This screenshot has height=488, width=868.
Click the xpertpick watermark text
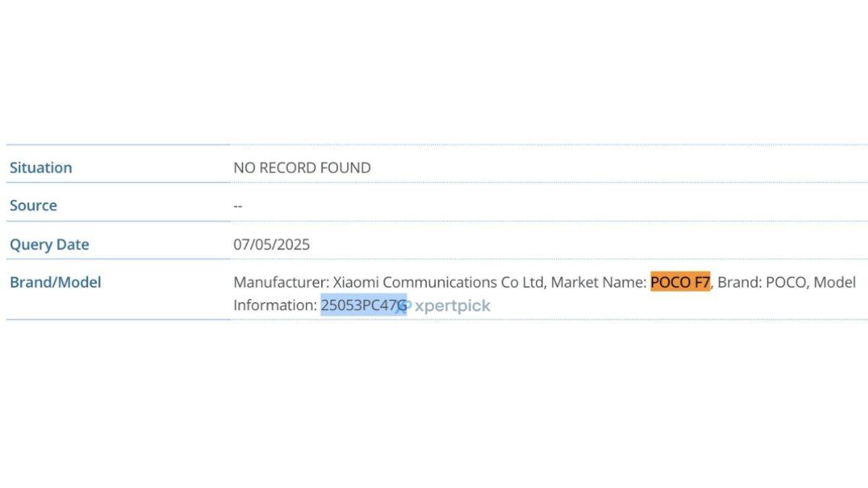pos(453,306)
